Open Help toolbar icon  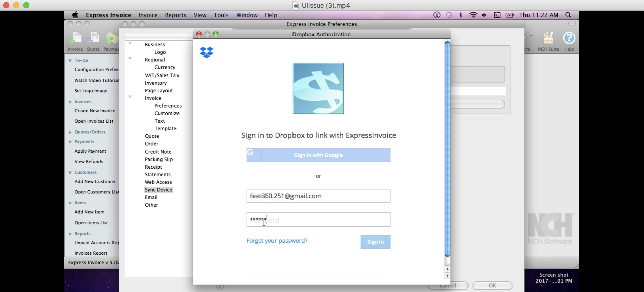(569, 41)
